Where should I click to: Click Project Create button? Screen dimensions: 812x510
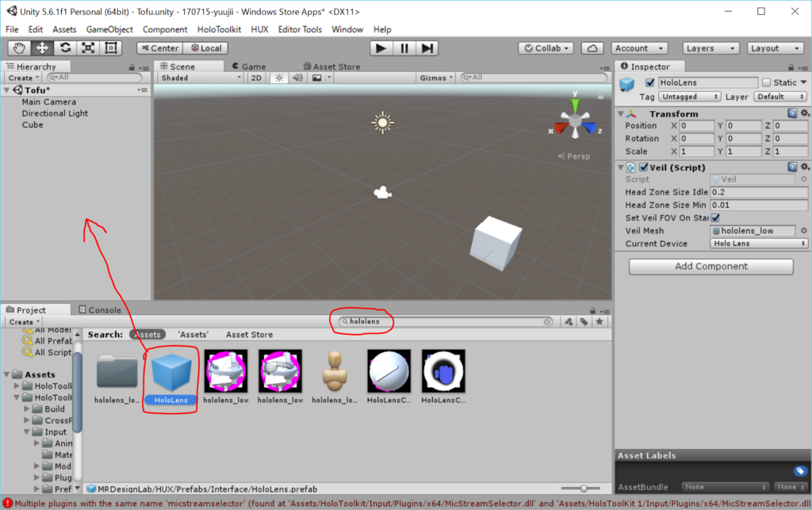[x=24, y=321]
